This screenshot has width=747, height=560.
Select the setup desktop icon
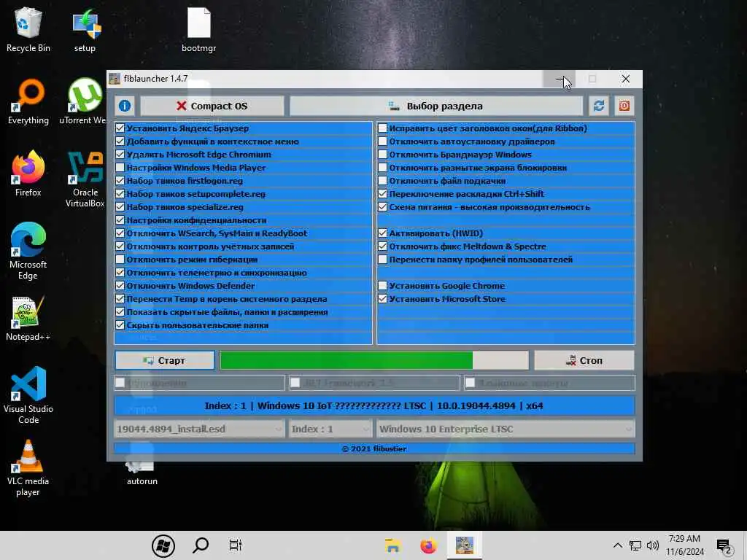[x=85, y=30]
